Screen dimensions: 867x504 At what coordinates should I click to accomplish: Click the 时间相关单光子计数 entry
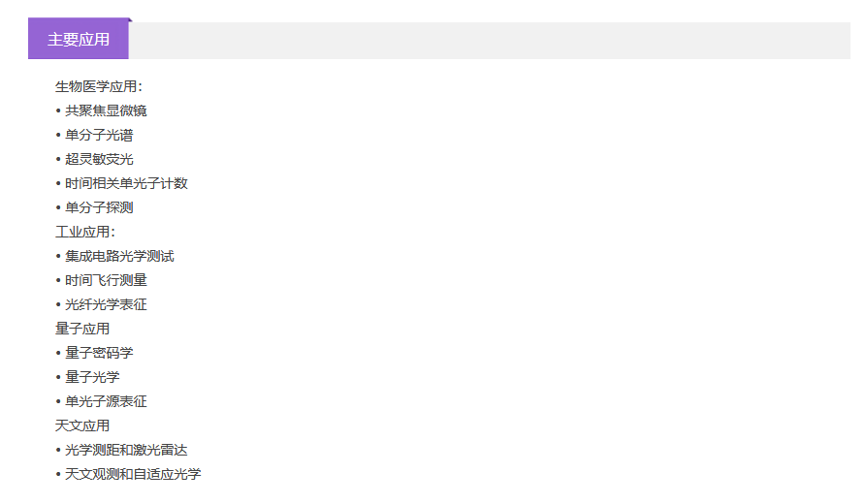pos(126,183)
